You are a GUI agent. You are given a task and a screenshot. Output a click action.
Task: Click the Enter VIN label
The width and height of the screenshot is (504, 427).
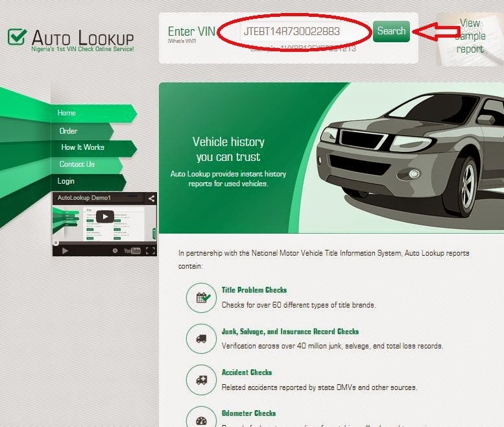tap(191, 32)
